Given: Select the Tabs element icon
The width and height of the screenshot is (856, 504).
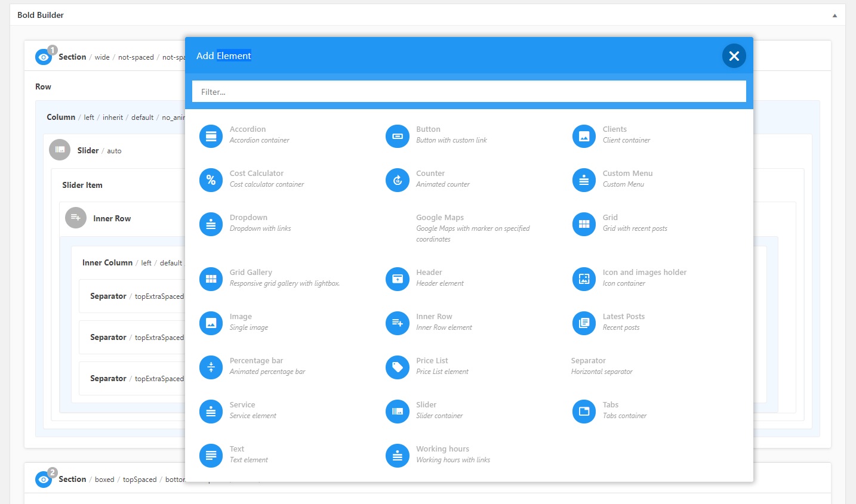Looking at the screenshot, I should point(584,412).
